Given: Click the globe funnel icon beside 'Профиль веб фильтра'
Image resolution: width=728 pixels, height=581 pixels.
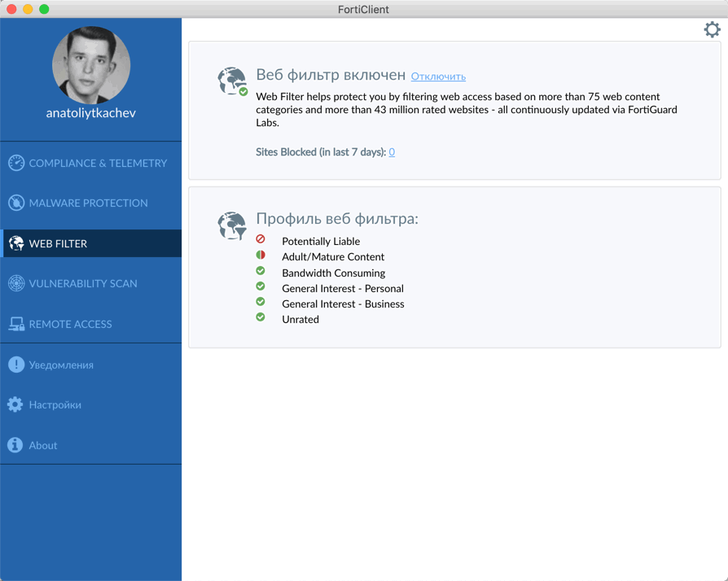Looking at the screenshot, I should click(232, 226).
